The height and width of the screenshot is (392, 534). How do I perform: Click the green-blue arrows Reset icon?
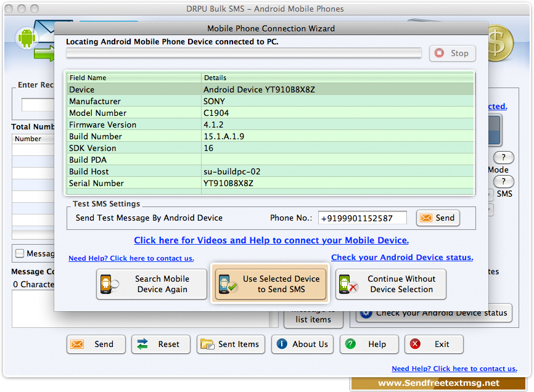pos(142,345)
